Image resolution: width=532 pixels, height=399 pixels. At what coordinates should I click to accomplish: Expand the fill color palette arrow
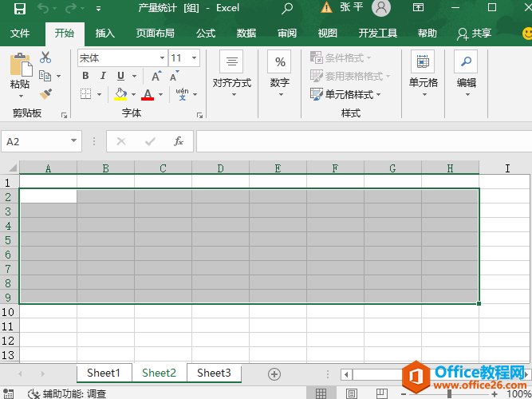pos(133,94)
